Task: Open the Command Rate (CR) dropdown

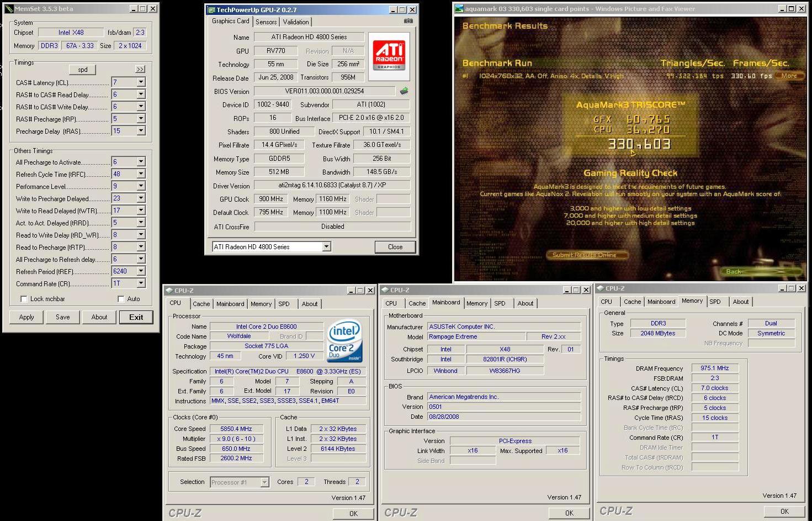Action: (x=141, y=283)
